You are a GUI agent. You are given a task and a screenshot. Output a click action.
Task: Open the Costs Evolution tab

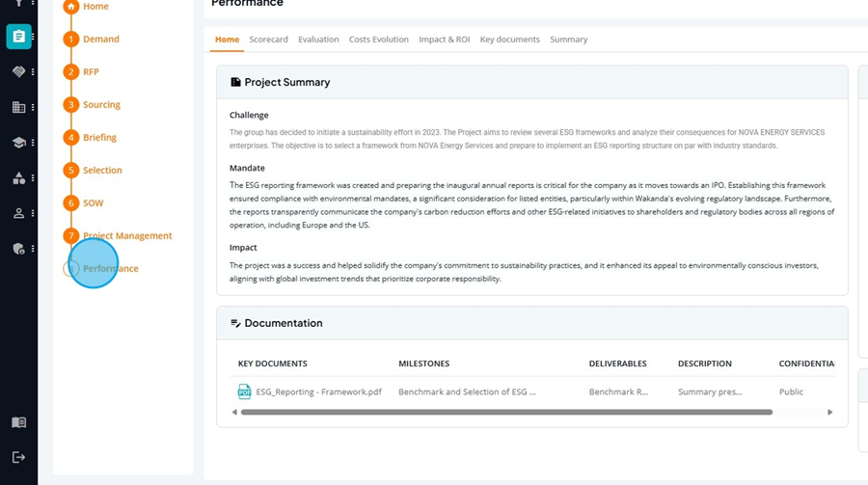tap(379, 40)
